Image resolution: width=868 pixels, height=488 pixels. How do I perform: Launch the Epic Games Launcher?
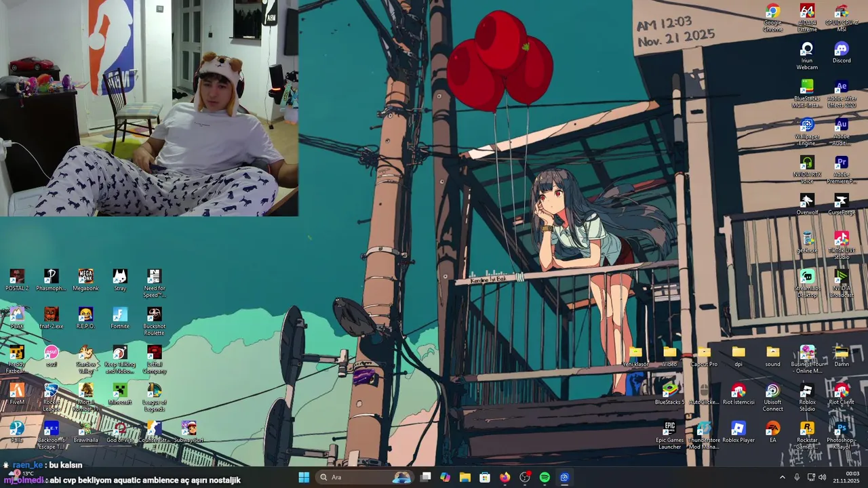pos(670,435)
